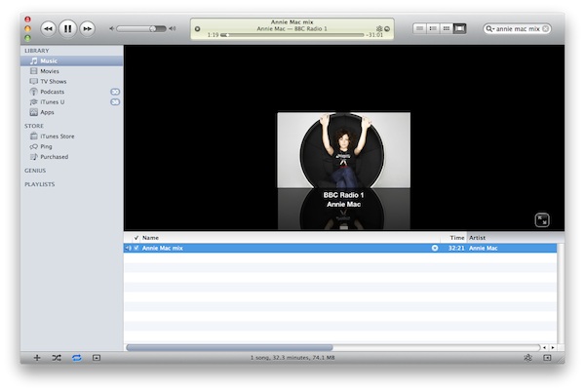Click the checkmark column header

[136, 238]
